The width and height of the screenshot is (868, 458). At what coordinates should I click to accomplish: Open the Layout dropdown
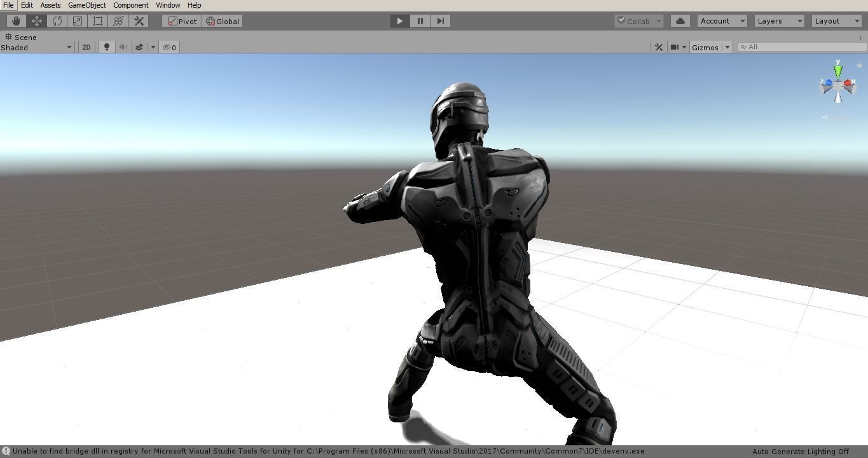tap(837, 21)
